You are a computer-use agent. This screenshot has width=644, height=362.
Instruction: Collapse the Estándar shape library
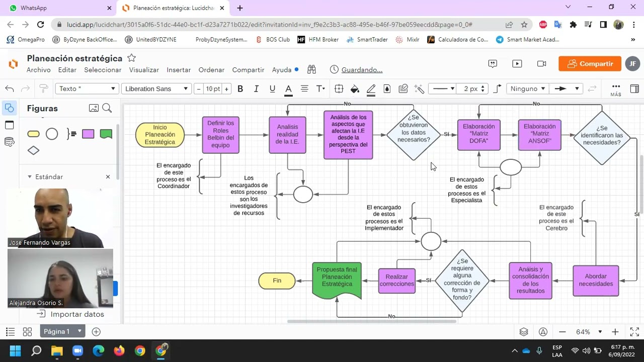pyautogui.click(x=30, y=177)
